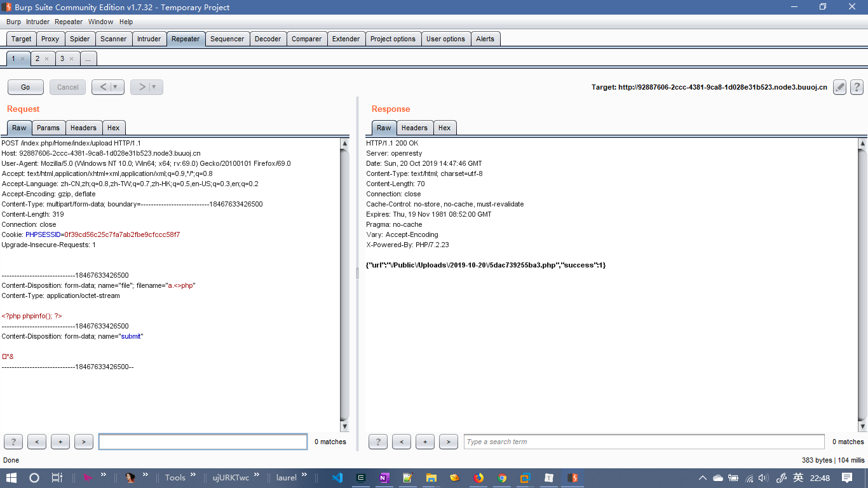Click request search plus options button
This screenshot has width=868, height=488.
point(60,442)
